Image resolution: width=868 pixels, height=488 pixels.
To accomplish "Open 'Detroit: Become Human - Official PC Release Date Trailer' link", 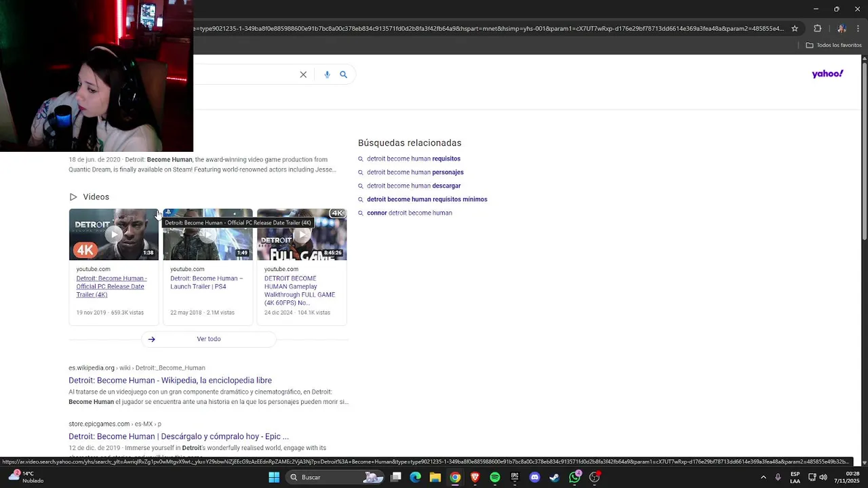I will 111,287.
